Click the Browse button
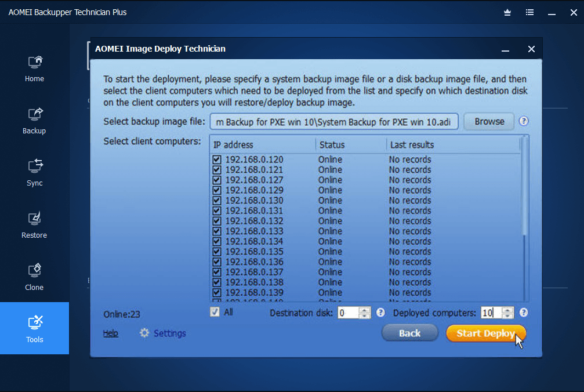This screenshot has height=392, width=584. pyautogui.click(x=489, y=122)
